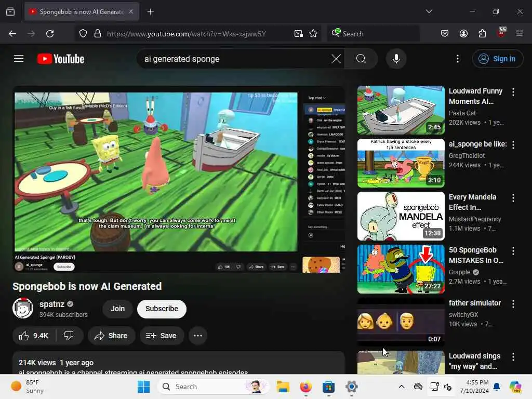Go to YouTube home via logo

click(x=61, y=59)
